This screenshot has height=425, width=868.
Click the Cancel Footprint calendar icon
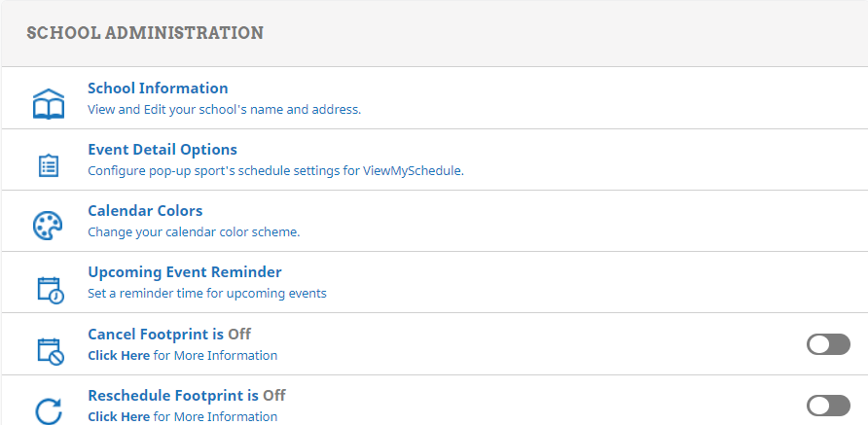[49, 350]
